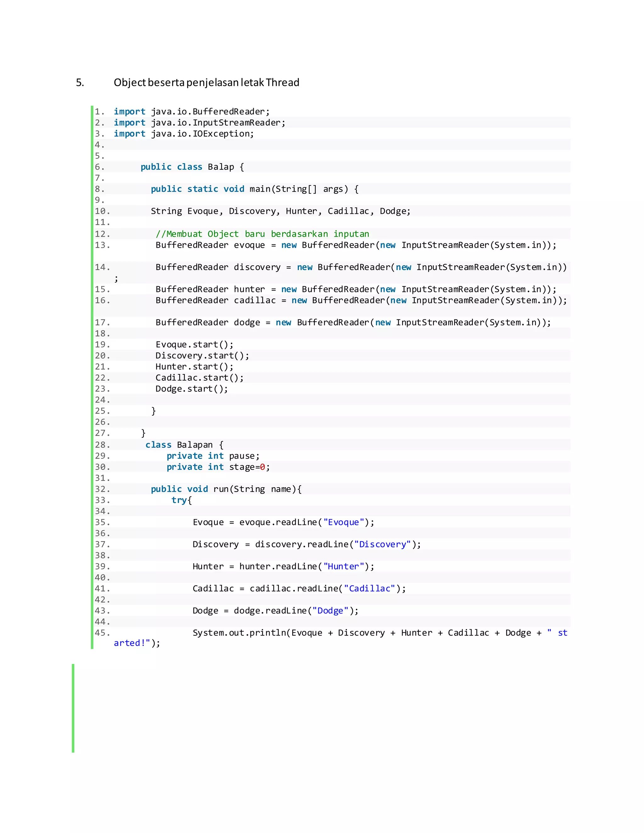Click the String Evoque, Discovery declaration line
This screenshot has width=644, height=833.
[x=280, y=211]
